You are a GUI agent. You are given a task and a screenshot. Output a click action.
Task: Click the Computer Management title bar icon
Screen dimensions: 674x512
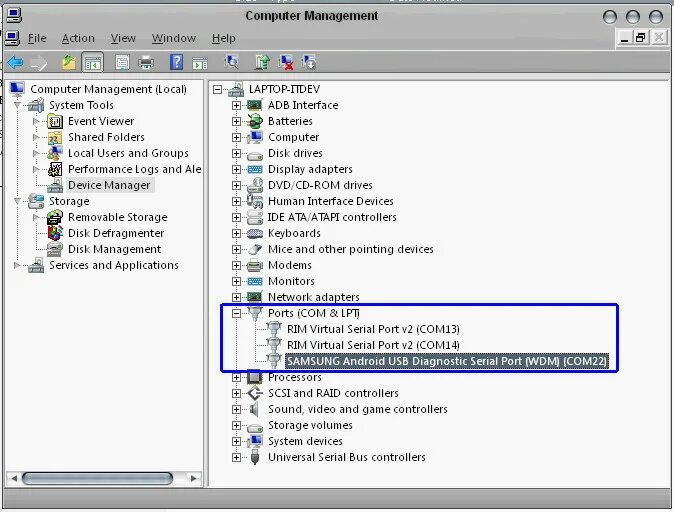pos(13,15)
